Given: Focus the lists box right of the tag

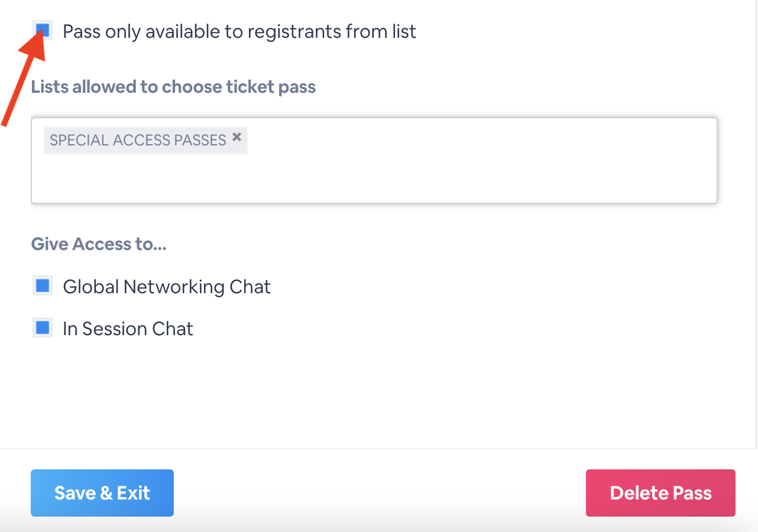Looking at the screenshot, I should pos(473,141).
